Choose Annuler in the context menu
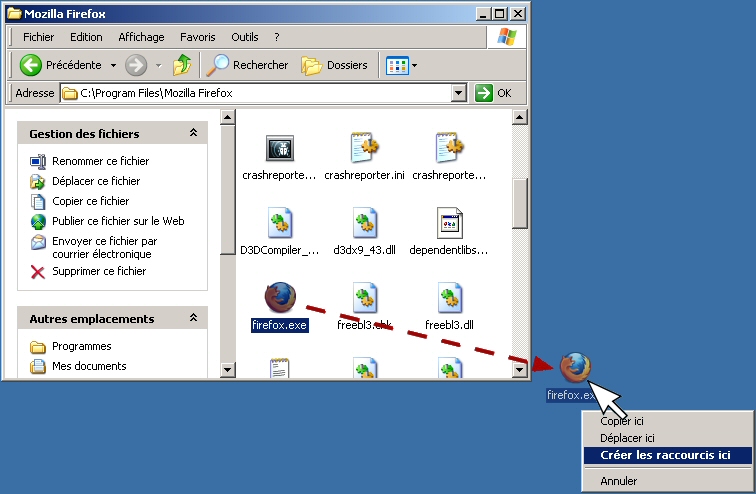The image size is (756, 494). (668, 481)
